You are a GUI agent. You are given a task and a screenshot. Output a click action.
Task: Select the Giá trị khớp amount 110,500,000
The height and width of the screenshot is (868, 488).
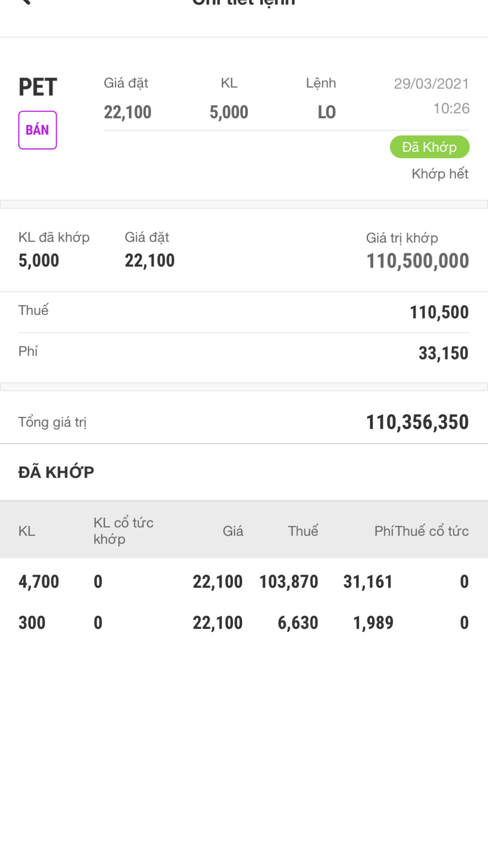coord(417,261)
